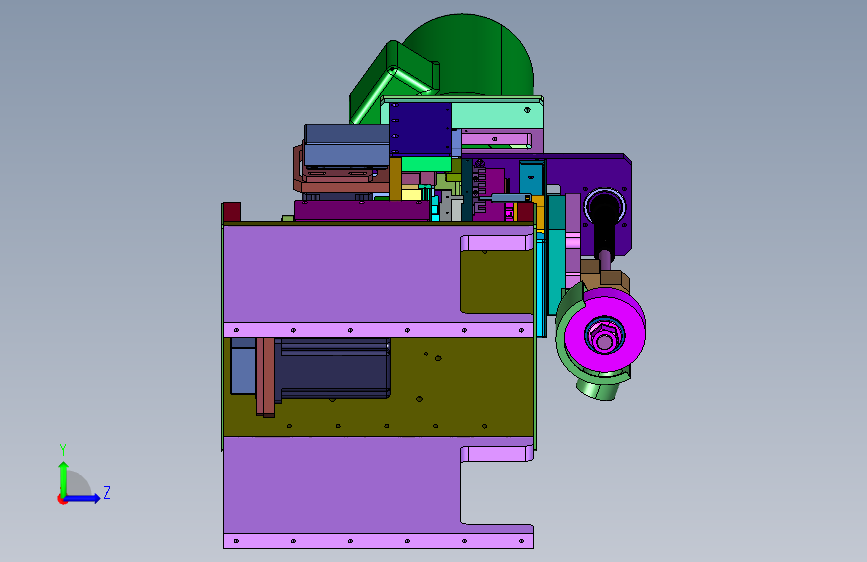Select the reddish-brown motor mounting flange
This screenshot has height=562, width=867.
[265, 376]
